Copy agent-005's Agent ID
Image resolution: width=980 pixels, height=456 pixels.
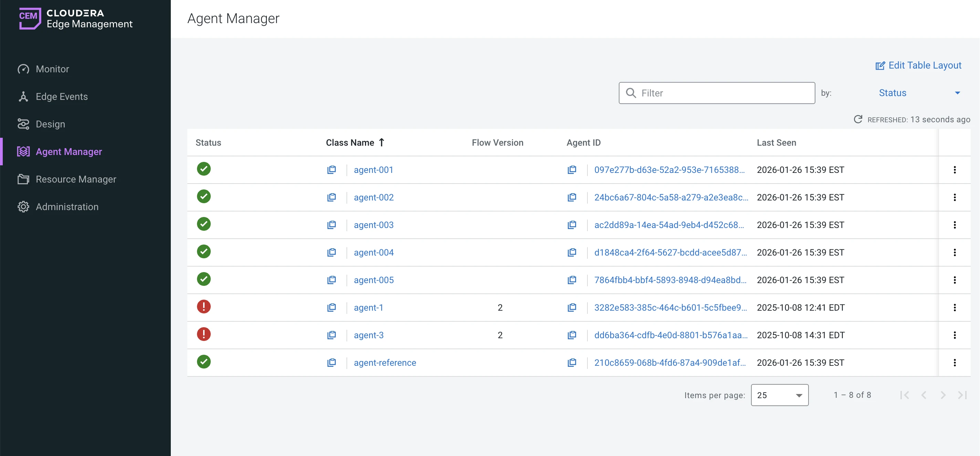coord(571,280)
